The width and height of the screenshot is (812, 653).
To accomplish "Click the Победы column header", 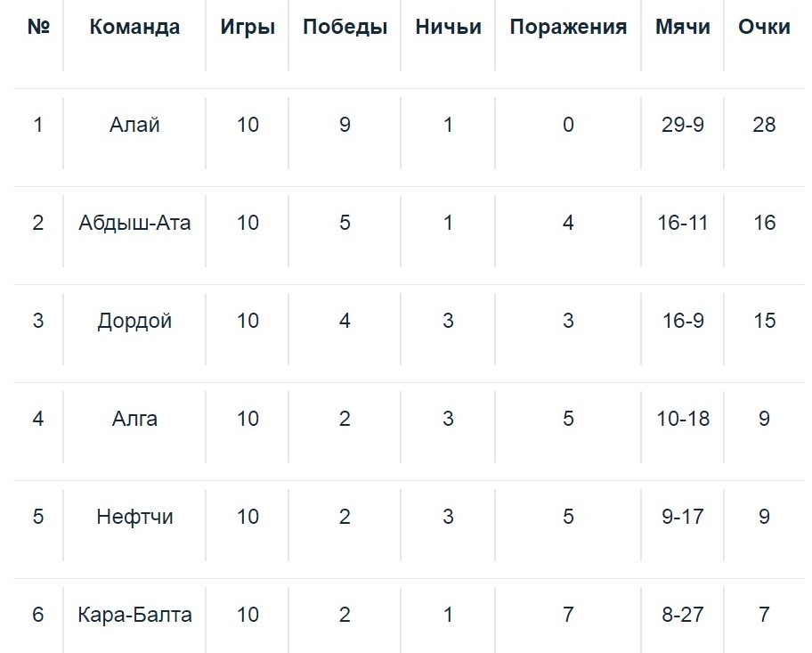I will (x=345, y=28).
